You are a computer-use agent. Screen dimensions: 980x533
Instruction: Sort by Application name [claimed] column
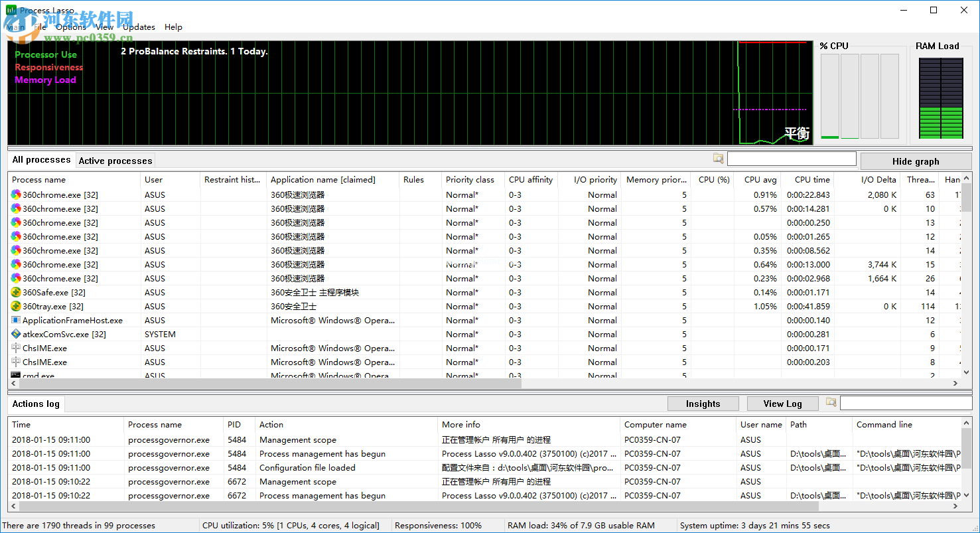click(333, 180)
